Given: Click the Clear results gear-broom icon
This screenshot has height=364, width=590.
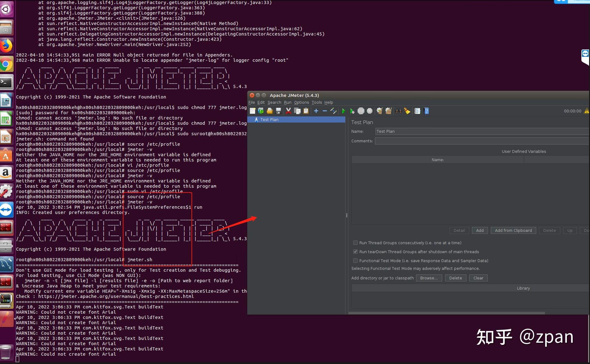Looking at the screenshot, I should pyautogui.click(x=380, y=111).
